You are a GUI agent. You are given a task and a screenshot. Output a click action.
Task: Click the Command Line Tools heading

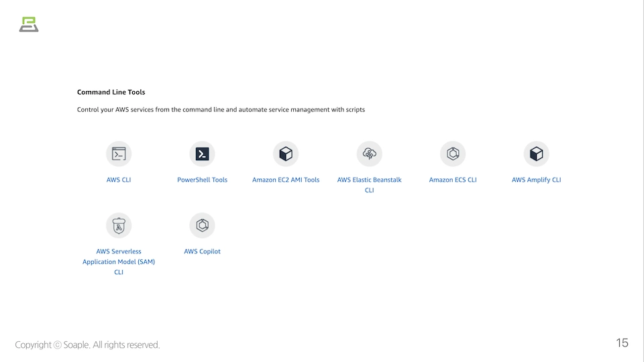pyautogui.click(x=111, y=92)
